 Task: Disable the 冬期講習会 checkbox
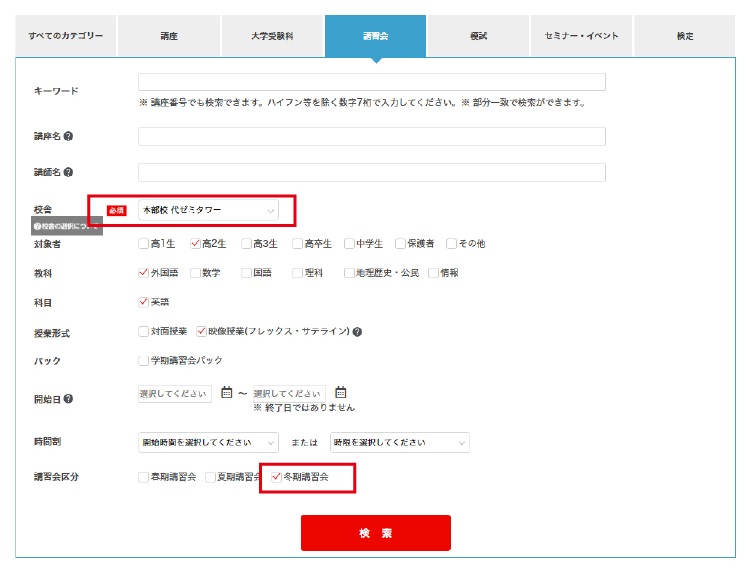pyautogui.click(x=277, y=477)
